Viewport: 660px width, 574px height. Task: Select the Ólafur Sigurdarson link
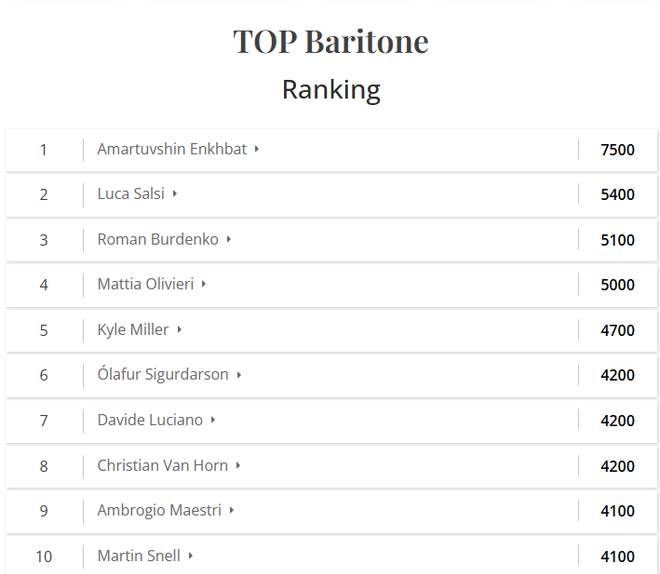point(162,375)
